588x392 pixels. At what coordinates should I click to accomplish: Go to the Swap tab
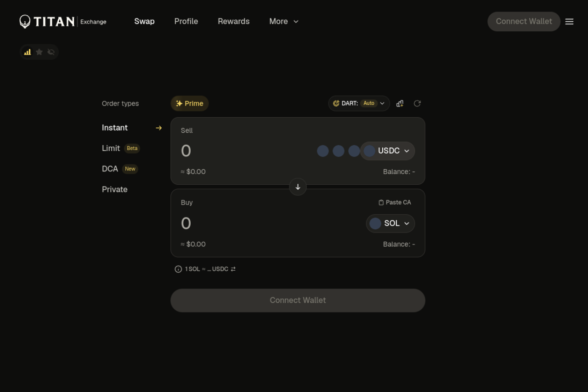(144, 21)
